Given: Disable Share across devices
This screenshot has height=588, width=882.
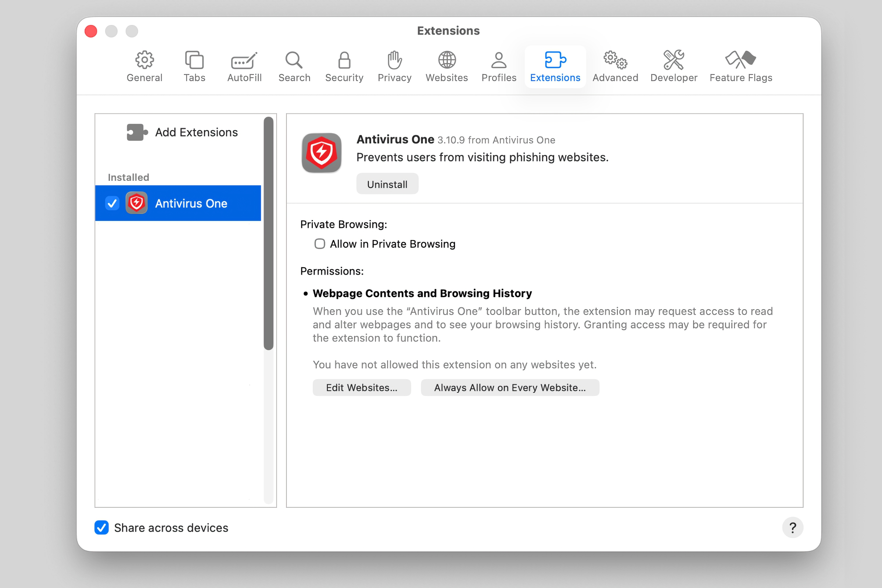Looking at the screenshot, I should (101, 528).
